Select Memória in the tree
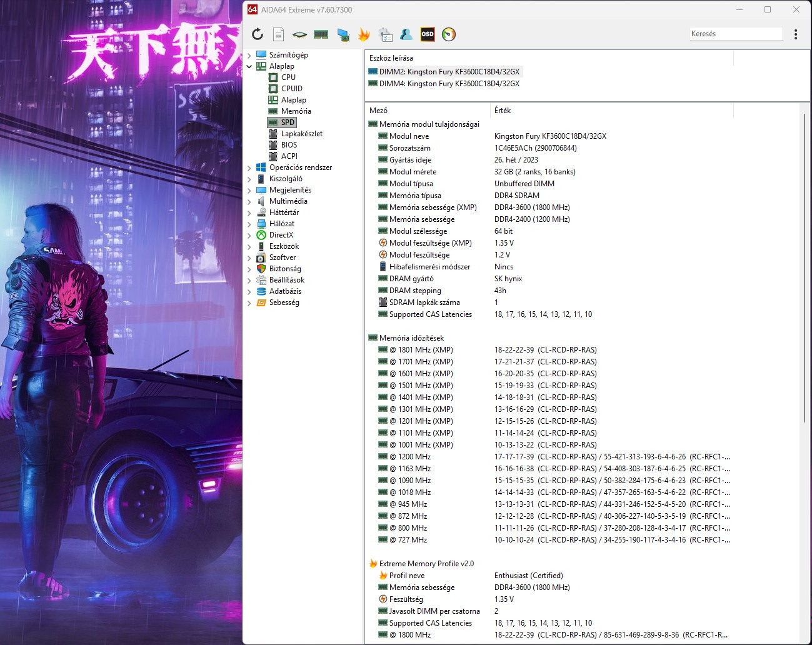Screen dimensions: 812x645 (296, 111)
